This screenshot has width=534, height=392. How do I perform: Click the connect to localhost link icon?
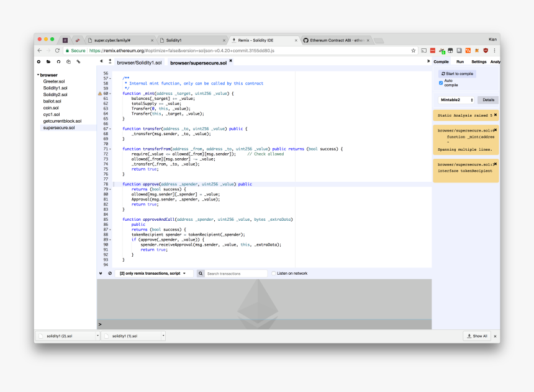tap(78, 61)
